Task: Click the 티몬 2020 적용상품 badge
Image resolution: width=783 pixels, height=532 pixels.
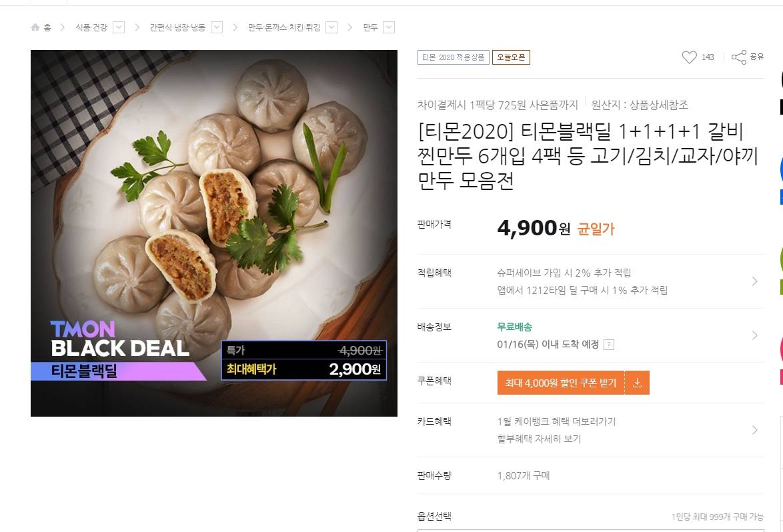Action: (454, 57)
